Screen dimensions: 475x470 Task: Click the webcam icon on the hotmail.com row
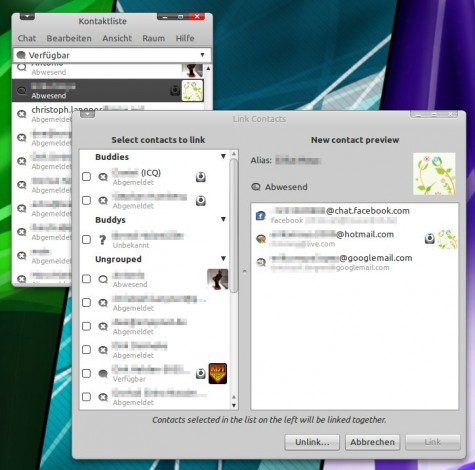(x=430, y=238)
